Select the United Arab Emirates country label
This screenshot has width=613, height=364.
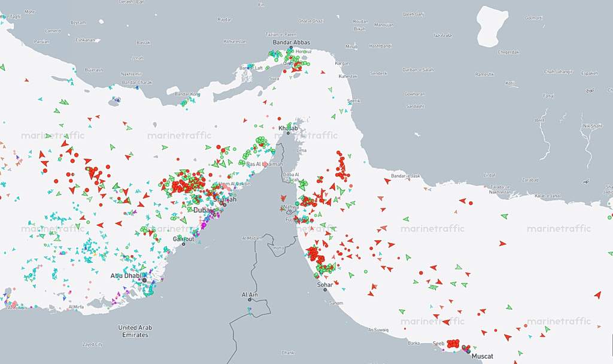click(x=135, y=331)
